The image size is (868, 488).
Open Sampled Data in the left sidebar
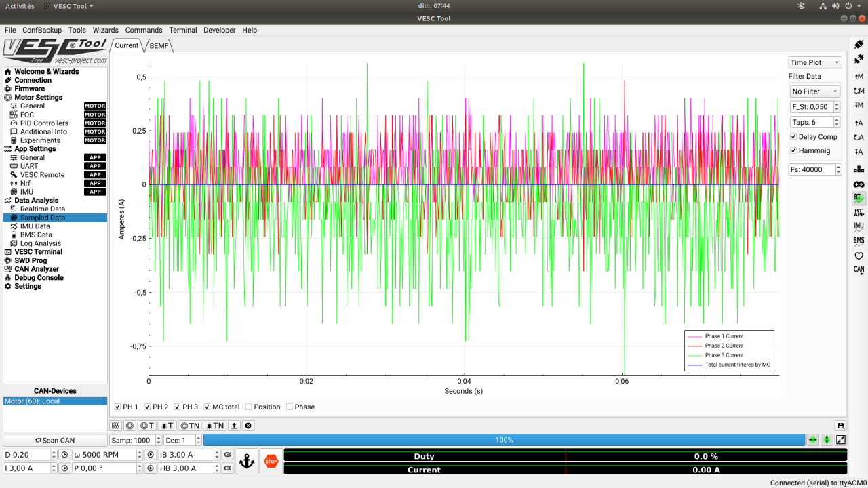click(x=41, y=217)
